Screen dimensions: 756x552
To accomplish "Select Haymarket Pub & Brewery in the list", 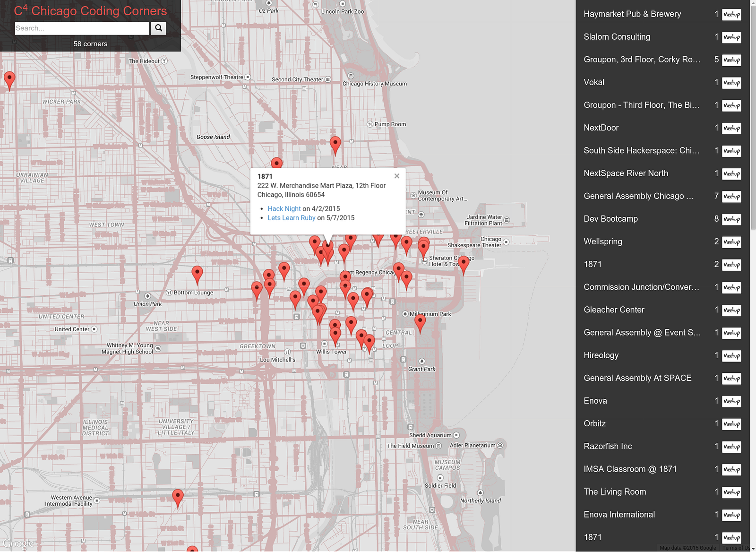I will tap(632, 14).
